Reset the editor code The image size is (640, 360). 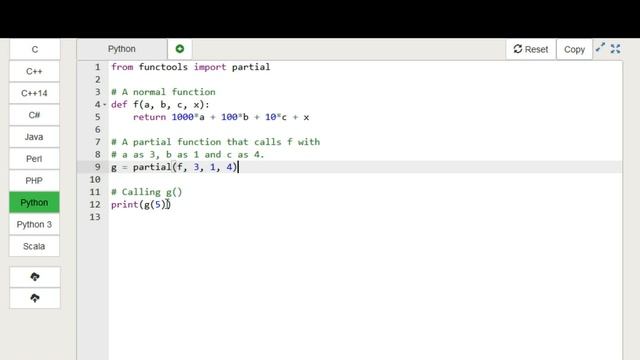point(531,49)
